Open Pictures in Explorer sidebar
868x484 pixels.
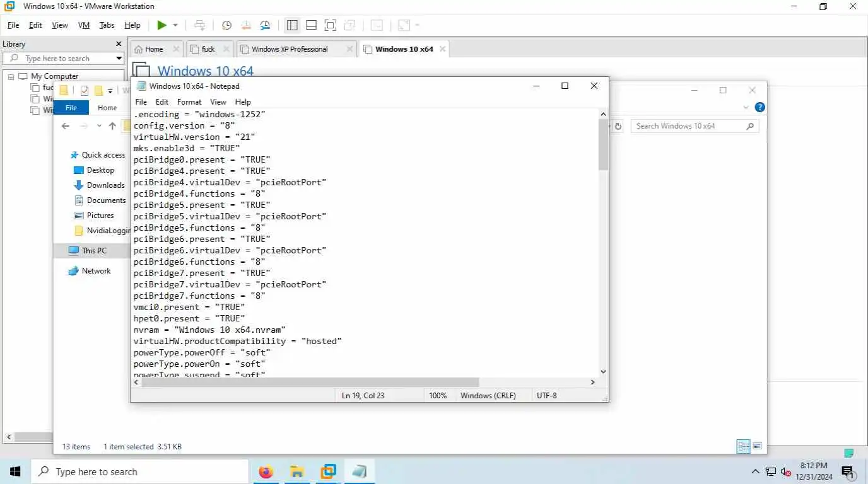(x=100, y=216)
